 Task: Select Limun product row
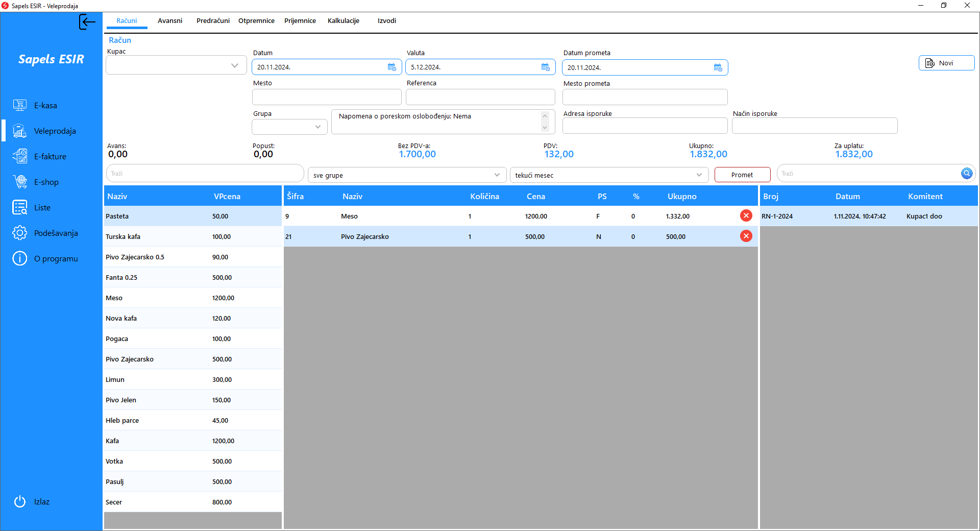[x=193, y=379]
